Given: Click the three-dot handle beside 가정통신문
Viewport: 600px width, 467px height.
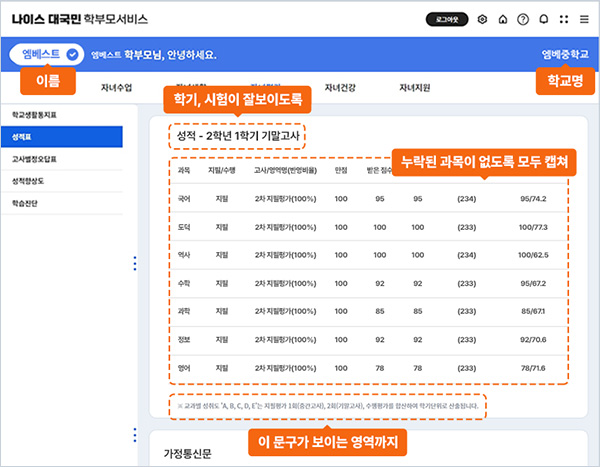Looking at the screenshot, I should tap(135, 434).
